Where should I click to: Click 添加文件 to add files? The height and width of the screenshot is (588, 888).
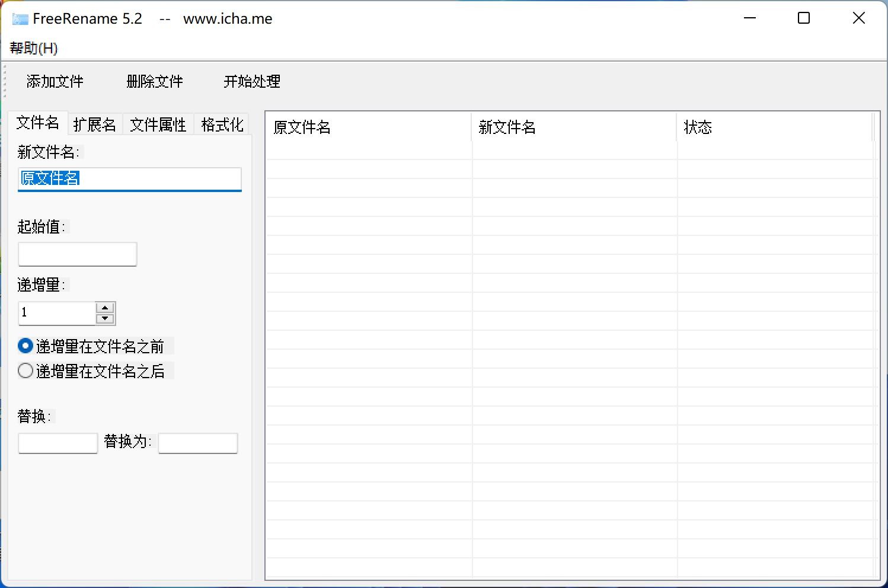pos(55,81)
